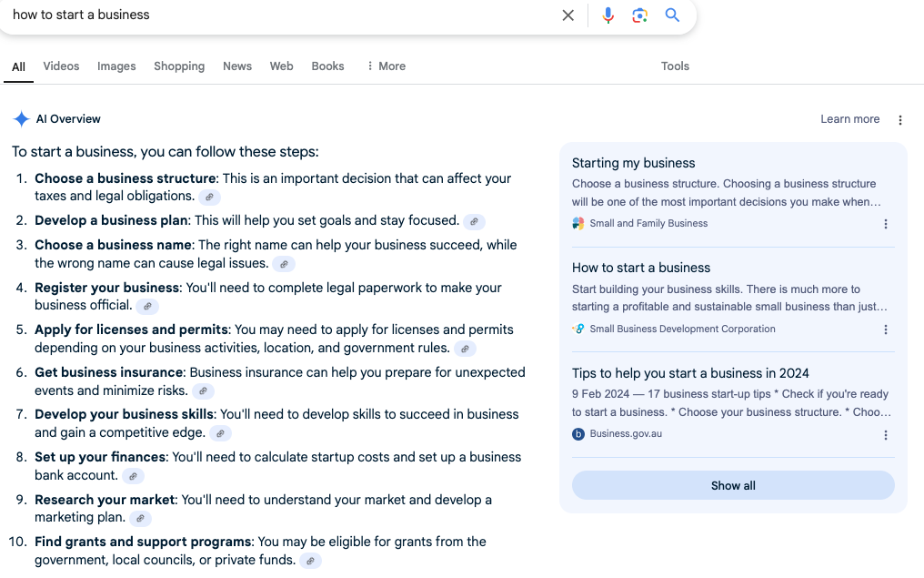924x578 pixels.
Task: Click into the search query text field
Action: click(x=273, y=15)
